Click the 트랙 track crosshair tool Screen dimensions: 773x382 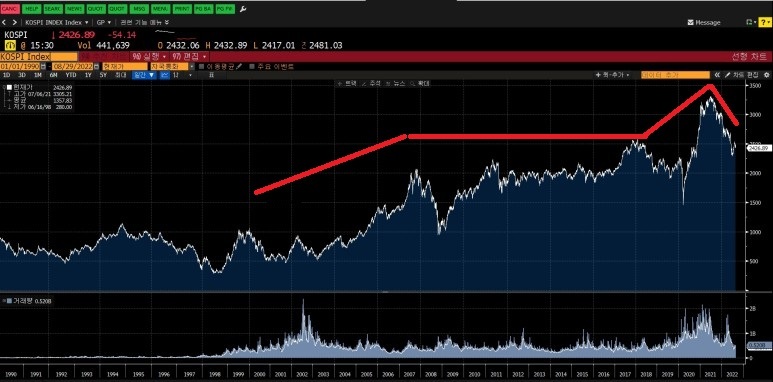click(347, 83)
